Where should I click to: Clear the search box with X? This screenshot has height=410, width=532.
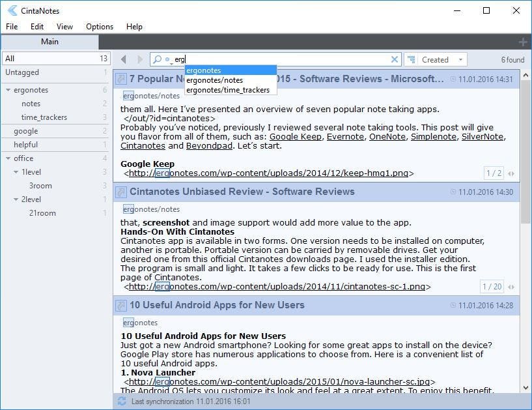pos(394,59)
